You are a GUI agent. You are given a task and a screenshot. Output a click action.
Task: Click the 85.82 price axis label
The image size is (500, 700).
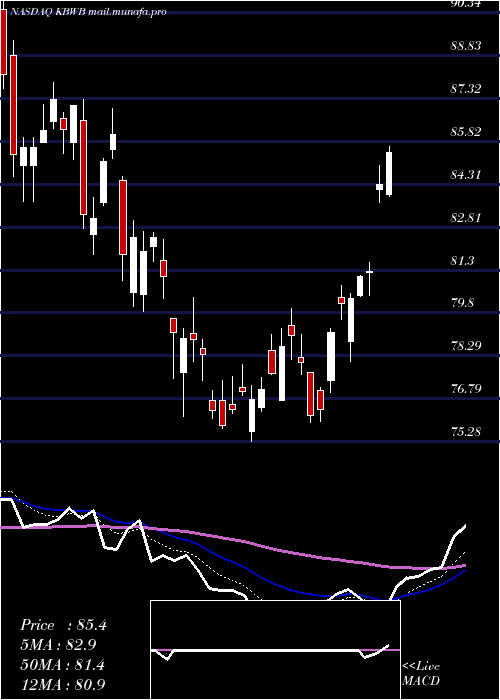pos(467,132)
